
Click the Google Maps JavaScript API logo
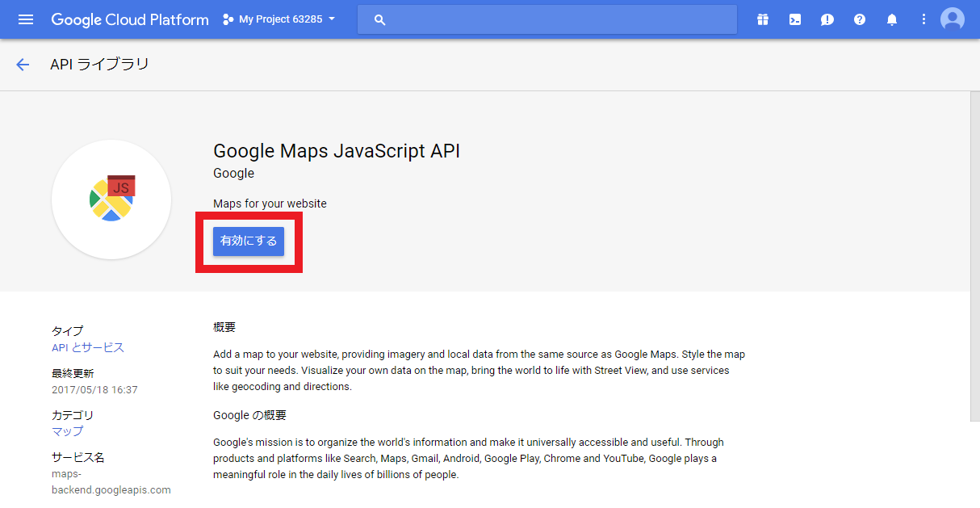click(111, 199)
